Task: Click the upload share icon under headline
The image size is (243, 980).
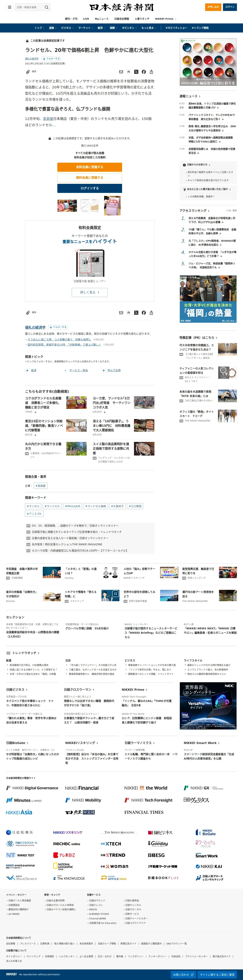Action: coord(151,72)
